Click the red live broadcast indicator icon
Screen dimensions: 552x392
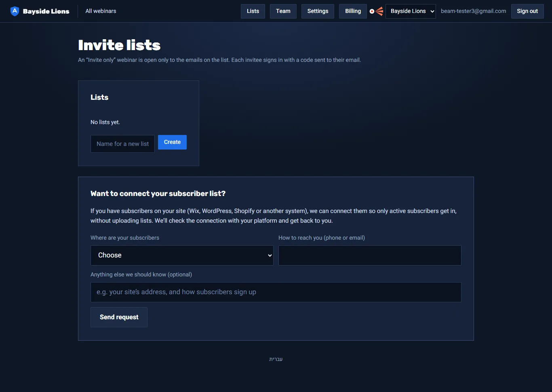tap(376, 11)
